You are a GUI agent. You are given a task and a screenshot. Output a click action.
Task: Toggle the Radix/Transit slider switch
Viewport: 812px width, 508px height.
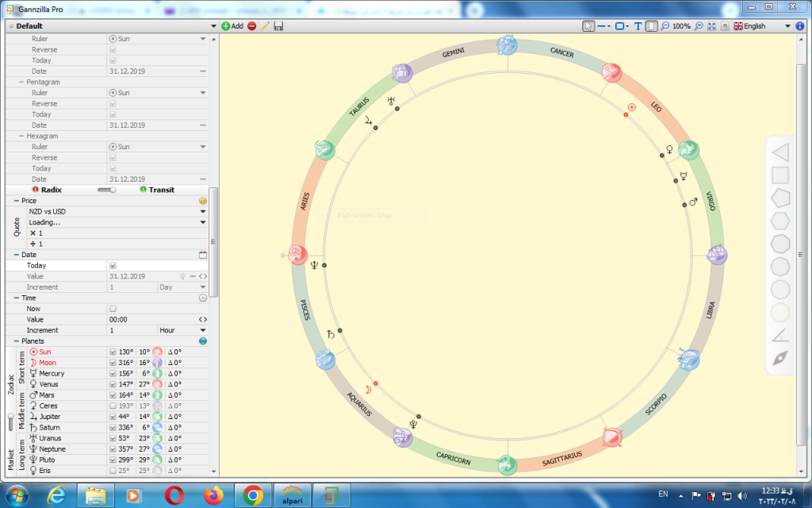click(x=107, y=190)
